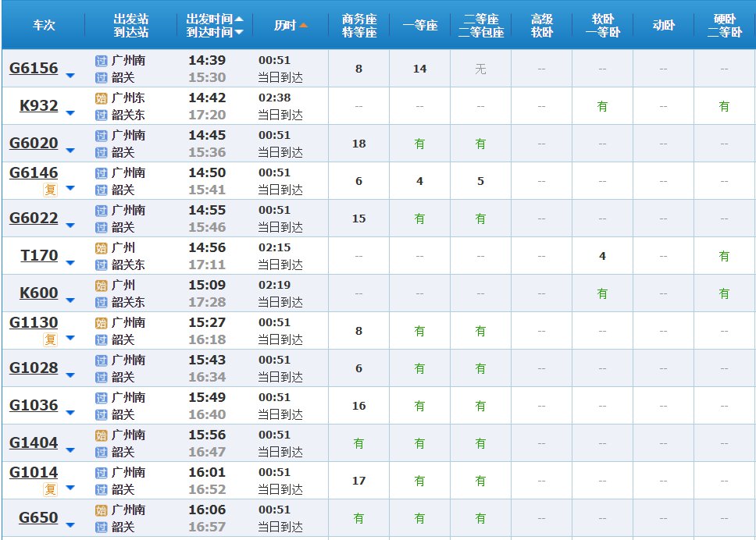Screen dimensions: 756x540
Task: Click the 过 icon beside 韶关东 in T170 row
Action: [101, 265]
